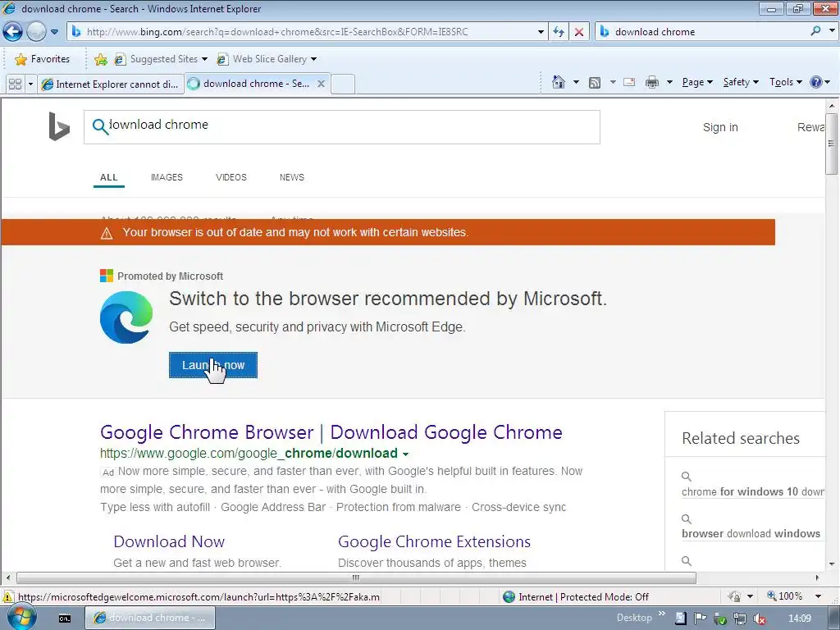The height and width of the screenshot is (630, 840).
Task: Click the Add to Favorites Bar icon
Action: click(100, 59)
